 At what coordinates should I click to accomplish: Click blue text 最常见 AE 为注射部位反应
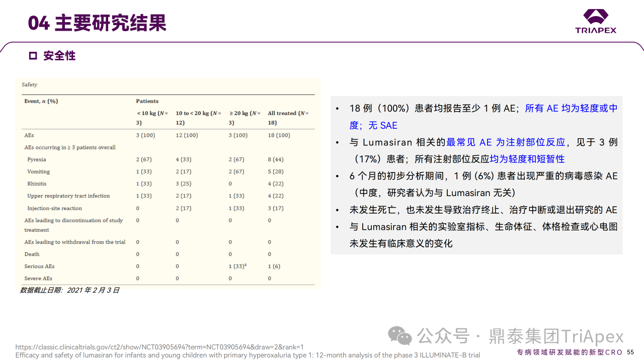coord(506,142)
